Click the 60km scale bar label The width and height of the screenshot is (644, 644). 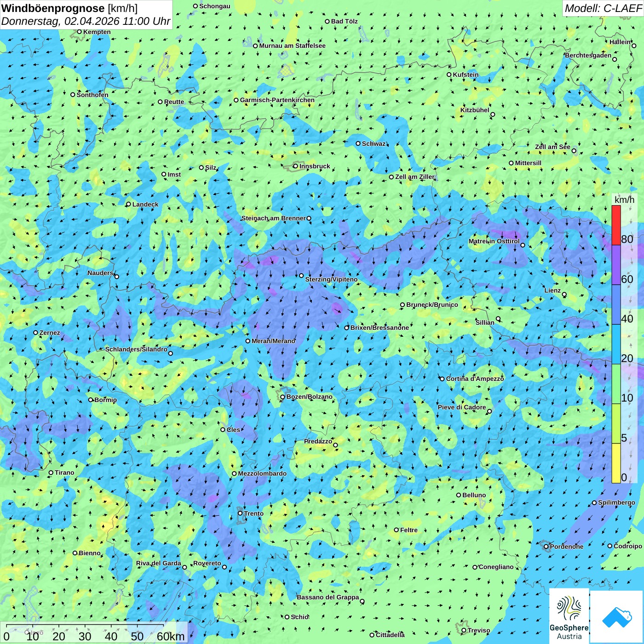pos(170,636)
